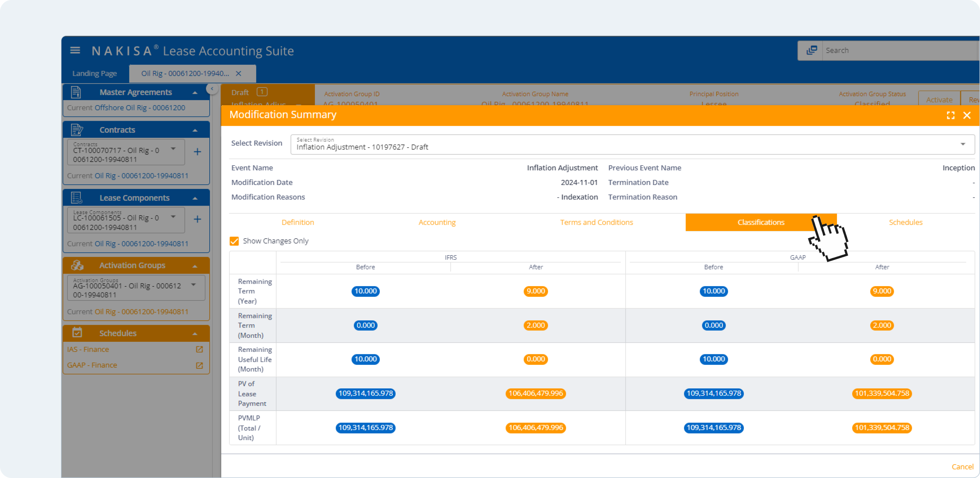Image resolution: width=980 pixels, height=478 pixels.
Task: Collapse the left sidebar with chevron
Action: 212,88
